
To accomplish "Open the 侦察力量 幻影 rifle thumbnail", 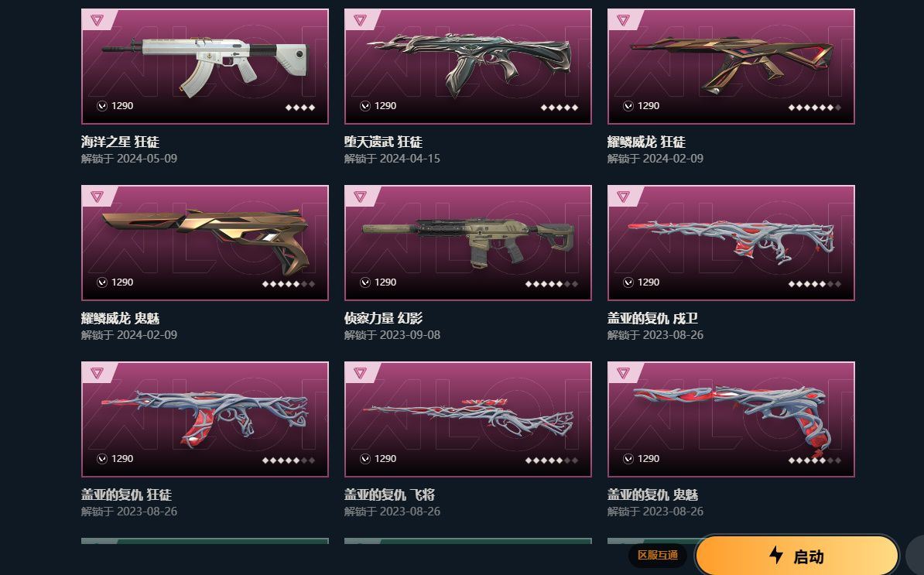I will coord(468,243).
